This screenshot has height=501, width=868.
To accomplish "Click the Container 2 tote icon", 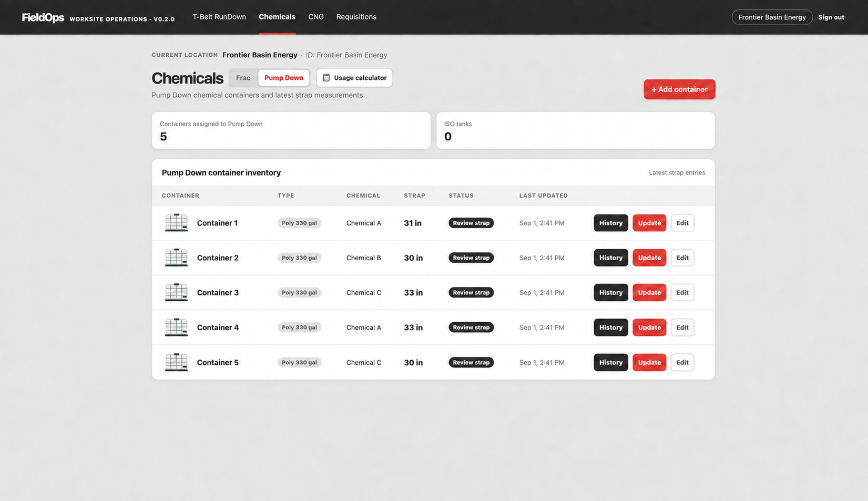I will pyautogui.click(x=176, y=258).
